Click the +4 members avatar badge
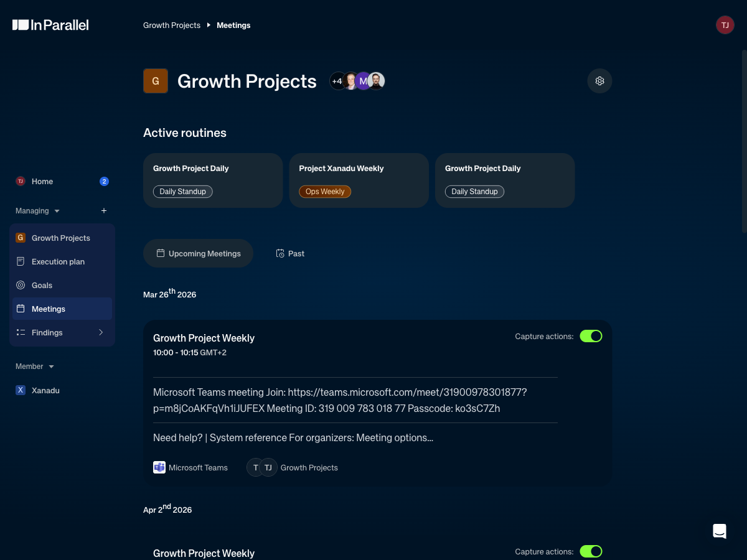The width and height of the screenshot is (747, 560). point(337,81)
